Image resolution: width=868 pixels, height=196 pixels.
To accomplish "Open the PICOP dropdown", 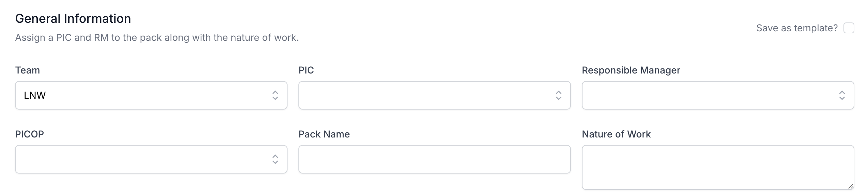I will (143, 159).
